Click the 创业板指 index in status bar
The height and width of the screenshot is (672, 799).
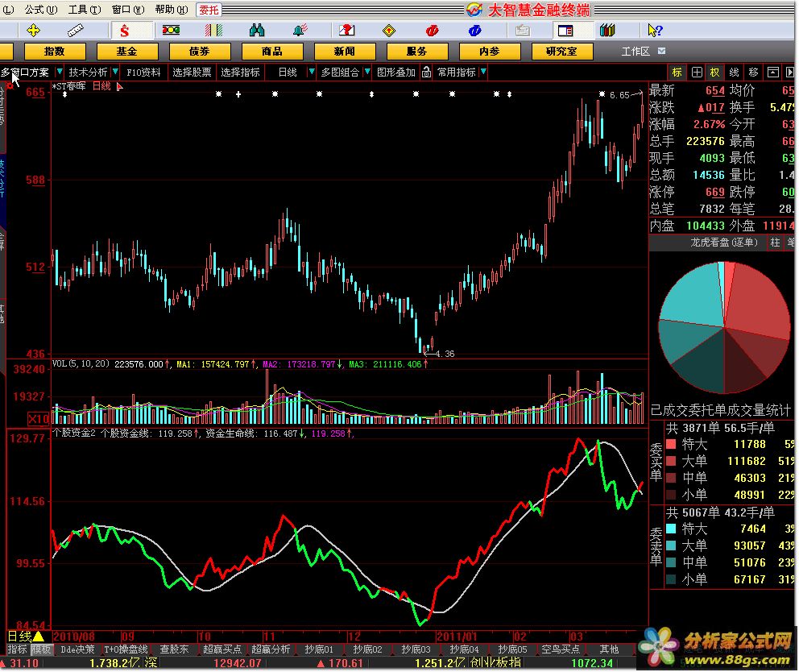click(496, 662)
